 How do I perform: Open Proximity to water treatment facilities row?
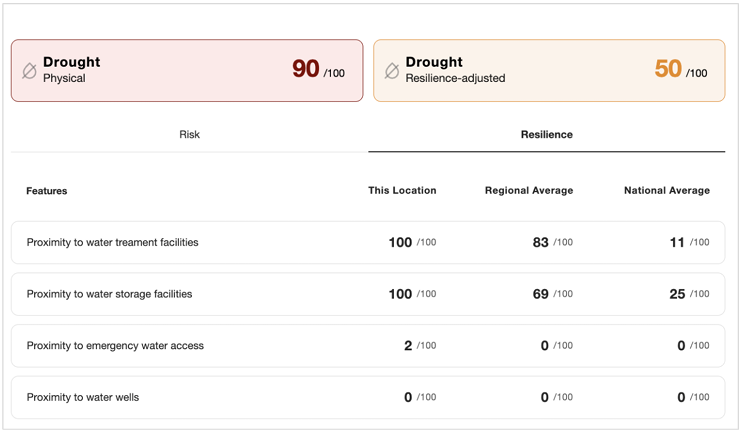pos(113,243)
